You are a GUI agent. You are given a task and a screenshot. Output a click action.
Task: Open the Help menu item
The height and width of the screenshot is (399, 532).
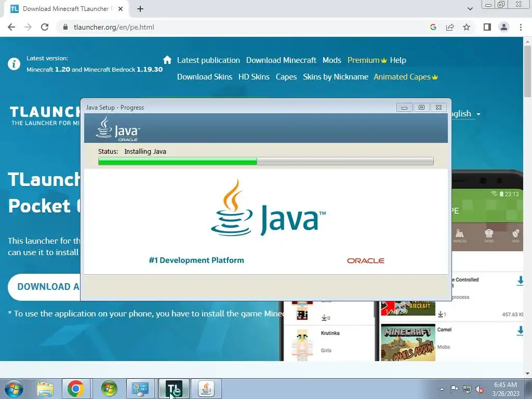[x=398, y=60]
